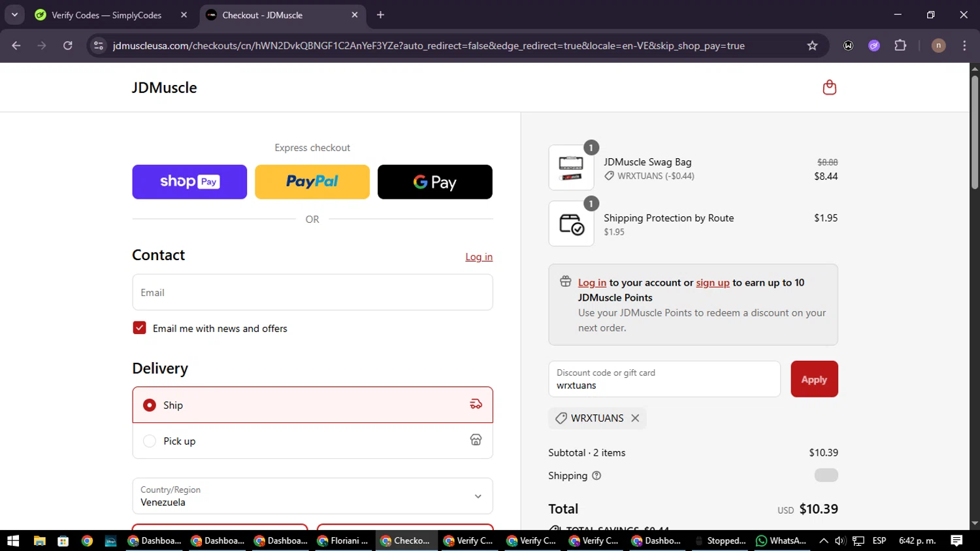Click the browser address bar URL
Viewport: 980px width, 551px height.
(429, 46)
